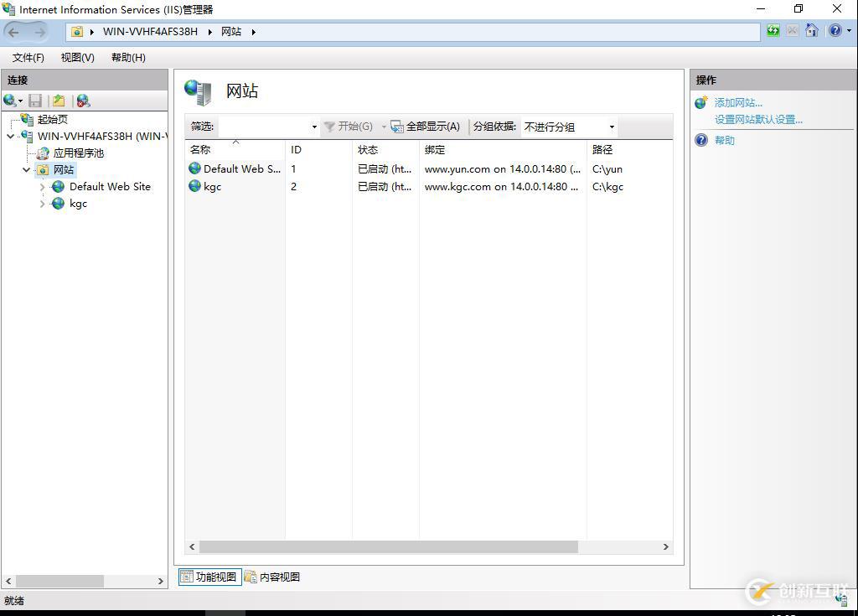Open the help question mark icon in toolbar

point(835,31)
